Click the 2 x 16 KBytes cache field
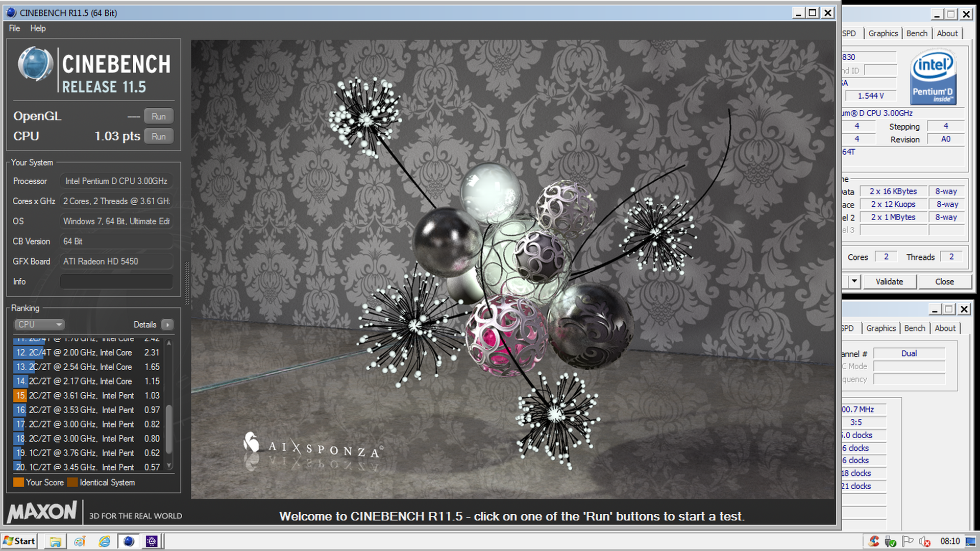The image size is (980, 551). point(893,191)
